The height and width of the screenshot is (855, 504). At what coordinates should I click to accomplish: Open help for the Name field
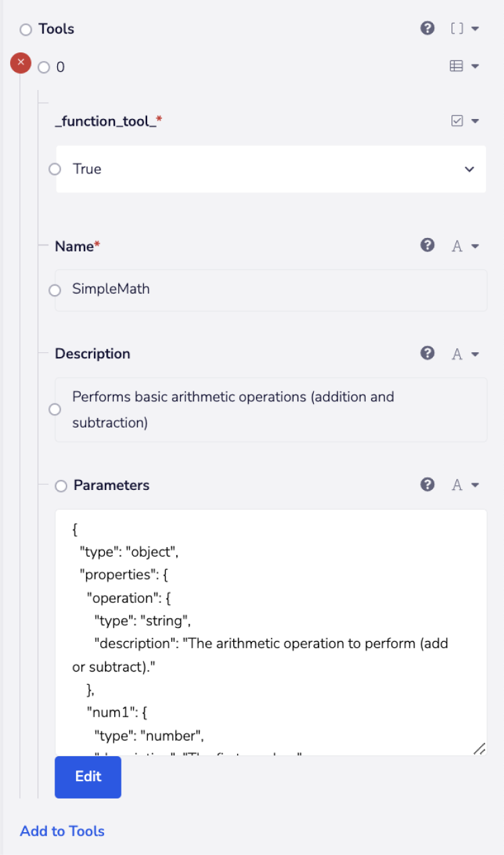[x=427, y=245]
